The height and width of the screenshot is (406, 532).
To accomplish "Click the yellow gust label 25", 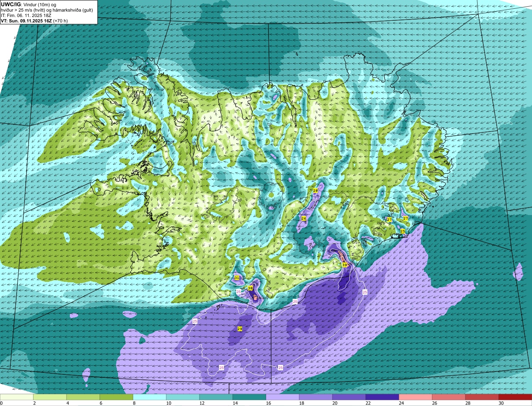I will [x=402, y=231].
